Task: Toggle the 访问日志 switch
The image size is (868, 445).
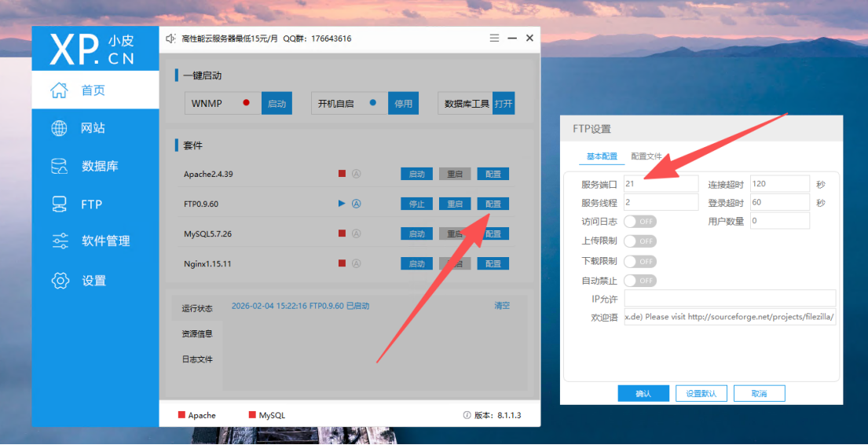Action: [640, 222]
